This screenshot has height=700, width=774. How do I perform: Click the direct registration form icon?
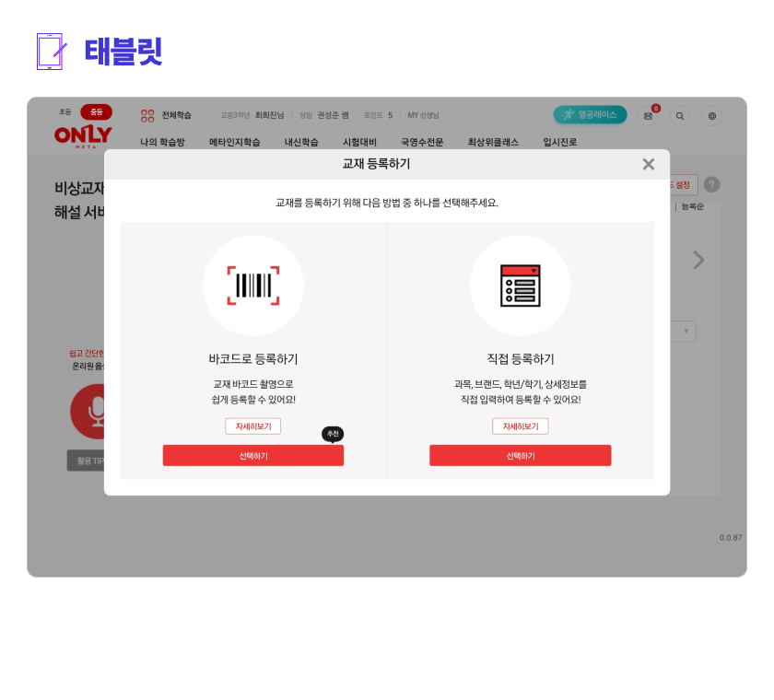[521, 286]
